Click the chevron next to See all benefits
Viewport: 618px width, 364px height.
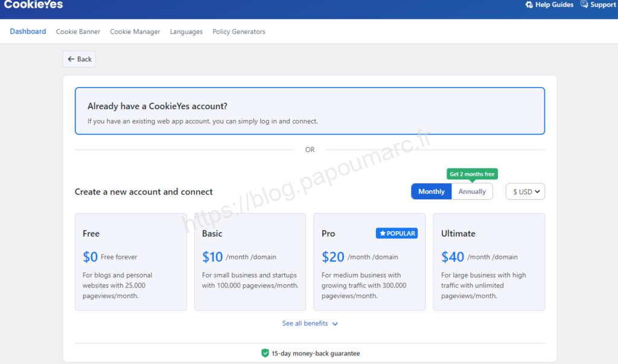click(x=335, y=324)
